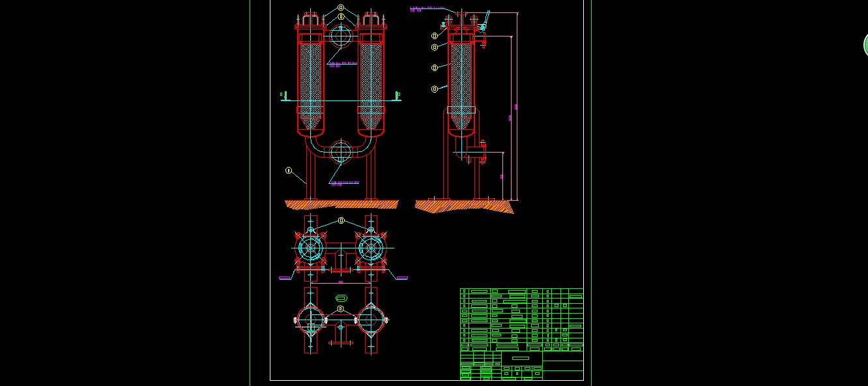Select the ground hatch under the side elevation
Image resolution: width=868 pixels, height=386 pixels.
[464, 206]
